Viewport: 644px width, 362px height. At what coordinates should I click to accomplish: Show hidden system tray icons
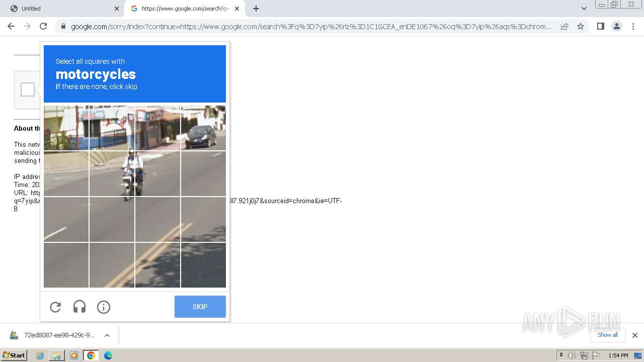point(561,355)
